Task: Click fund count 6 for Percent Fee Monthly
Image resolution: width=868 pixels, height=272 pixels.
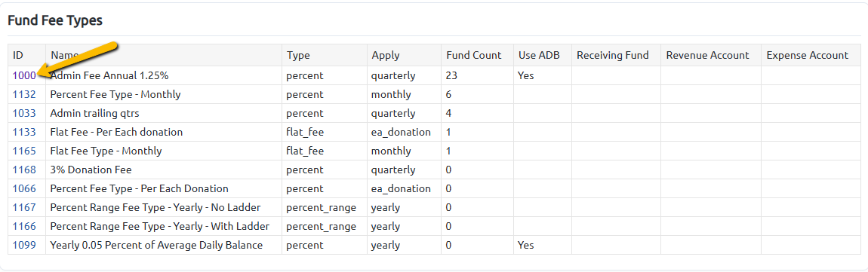Action: (x=448, y=94)
